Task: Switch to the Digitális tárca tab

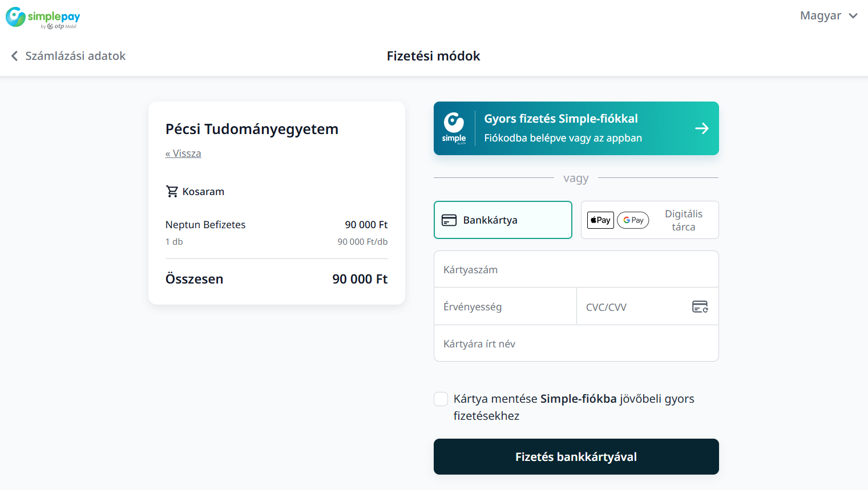Action: 683,220
